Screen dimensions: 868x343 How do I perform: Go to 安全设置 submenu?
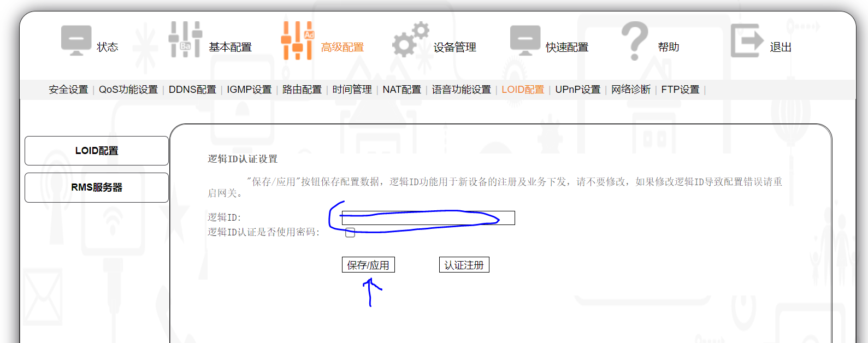coord(68,90)
